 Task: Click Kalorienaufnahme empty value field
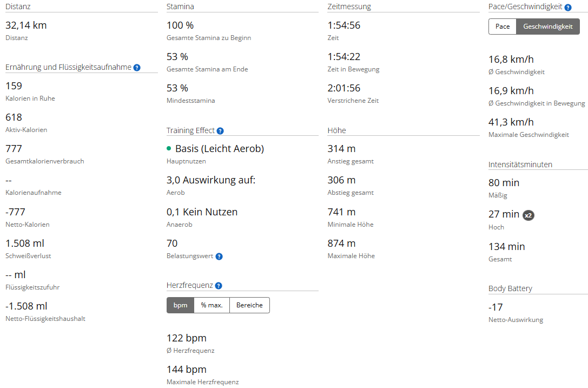pos(9,181)
